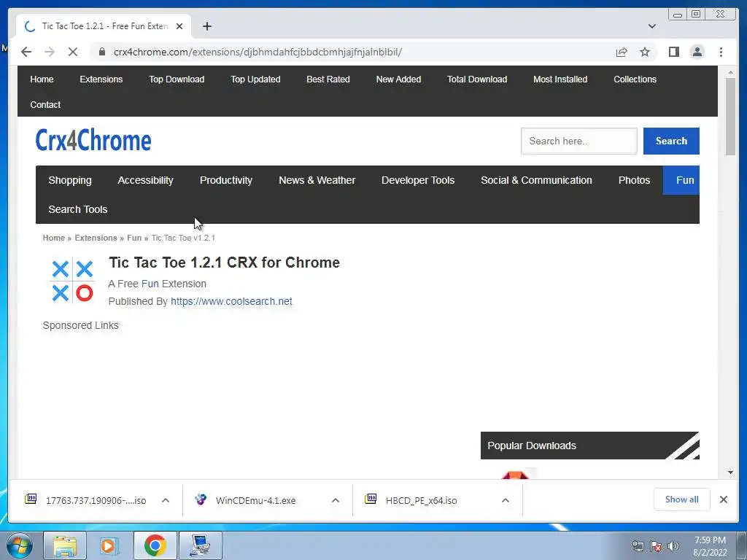Expand options for HBCD_PE_x64.iso download
This screenshot has width=747, height=560.
pos(506,500)
